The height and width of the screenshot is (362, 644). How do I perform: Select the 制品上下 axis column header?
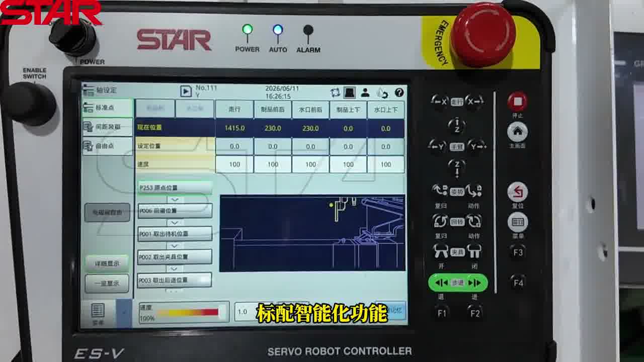(x=348, y=109)
